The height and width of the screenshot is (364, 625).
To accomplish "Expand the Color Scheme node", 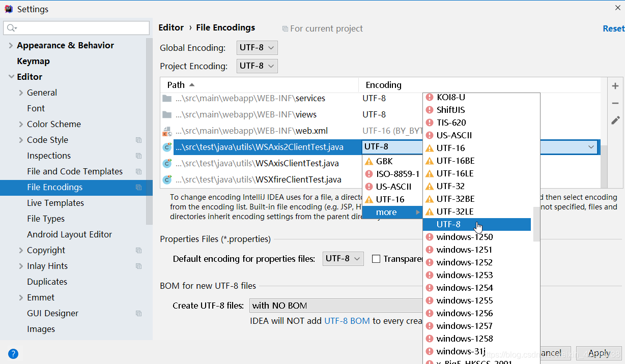I will point(21,124).
